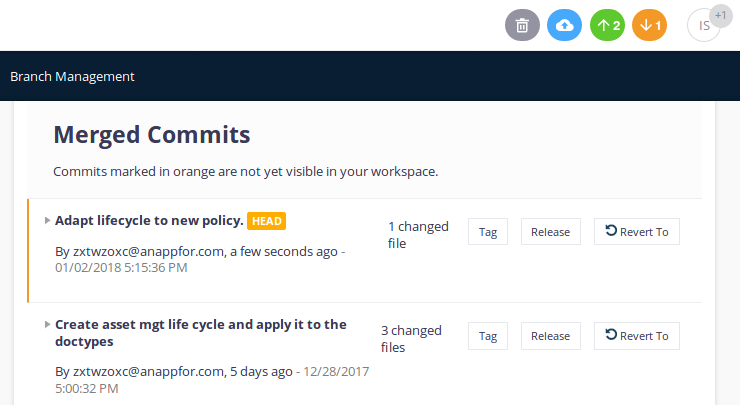Click the orange pull commits icon
The width and height of the screenshot is (740, 405).
[x=649, y=25]
